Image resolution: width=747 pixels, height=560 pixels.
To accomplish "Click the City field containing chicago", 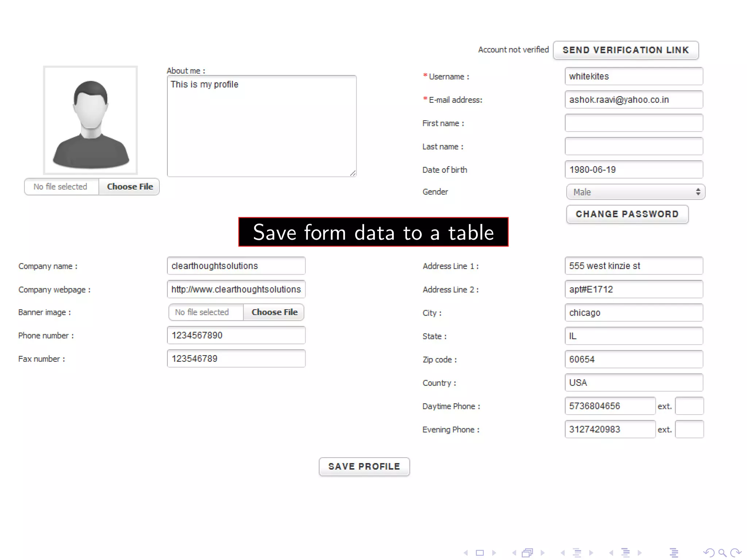I will click(x=634, y=312).
